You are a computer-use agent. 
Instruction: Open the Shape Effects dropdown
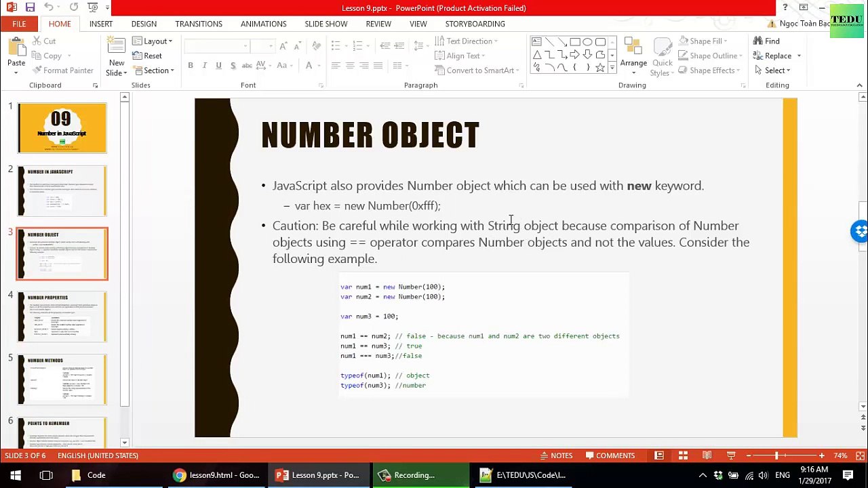[x=709, y=70]
